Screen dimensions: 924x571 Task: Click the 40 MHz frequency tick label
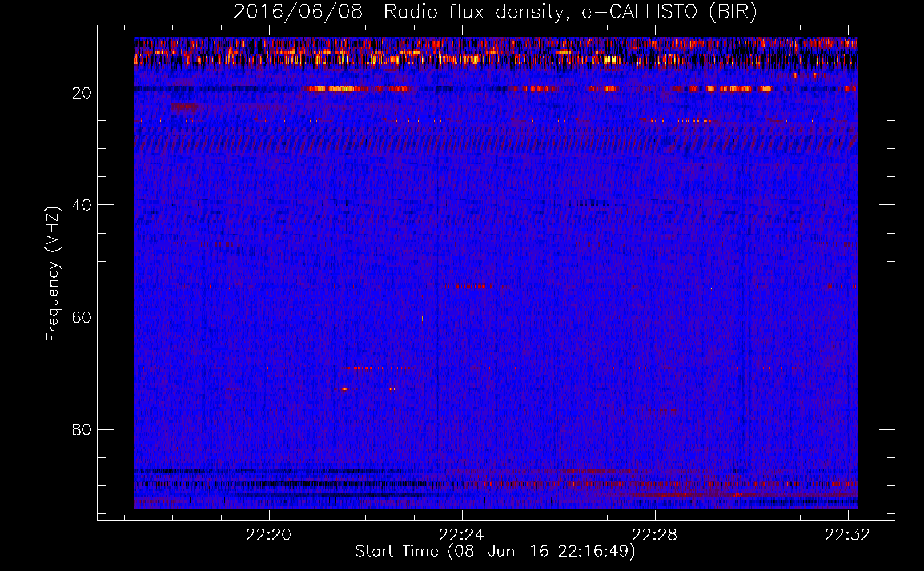(x=82, y=205)
